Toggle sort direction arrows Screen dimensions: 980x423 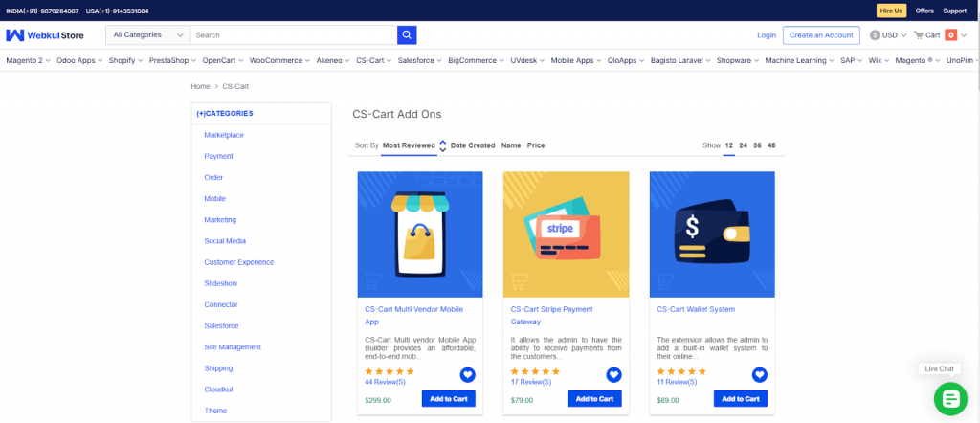(443, 145)
